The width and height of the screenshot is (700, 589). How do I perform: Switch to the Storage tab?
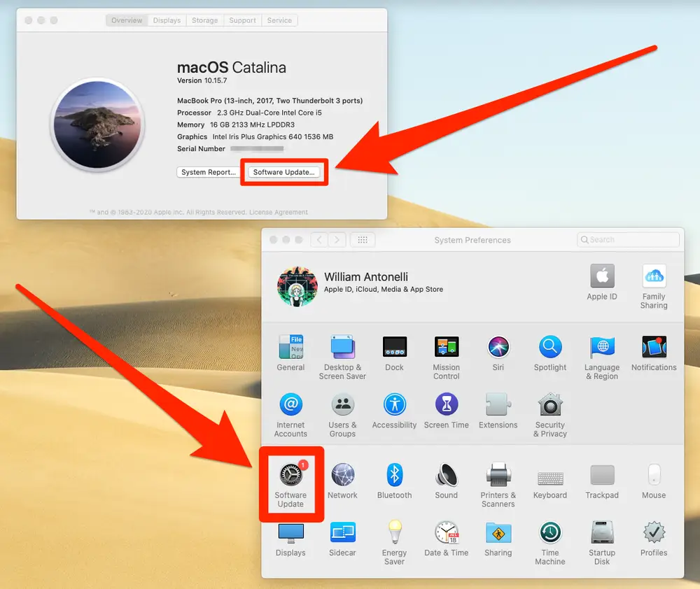[204, 20]
